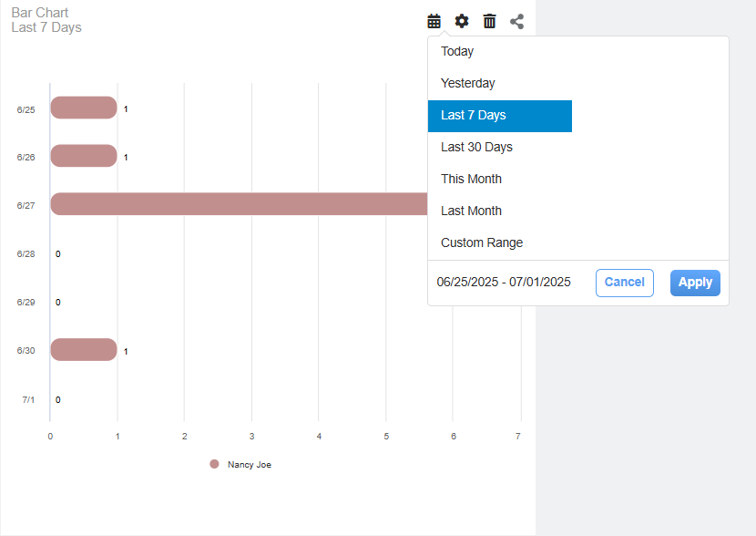This screenshot has width=756, height=536.
Task: Select Today from date range list
Action: pyautogui.click(x=457, y=52)
